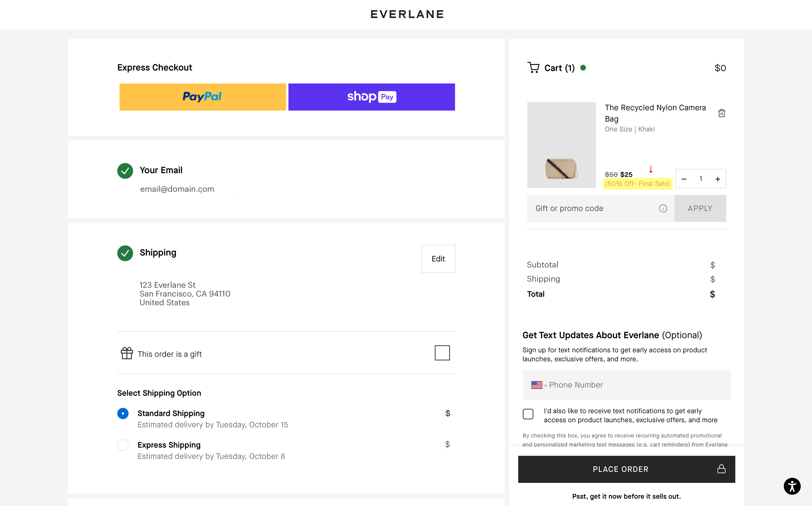Click the green status dot beside Cart
Screen dimensions: 812x506
(x=583, y=68)
